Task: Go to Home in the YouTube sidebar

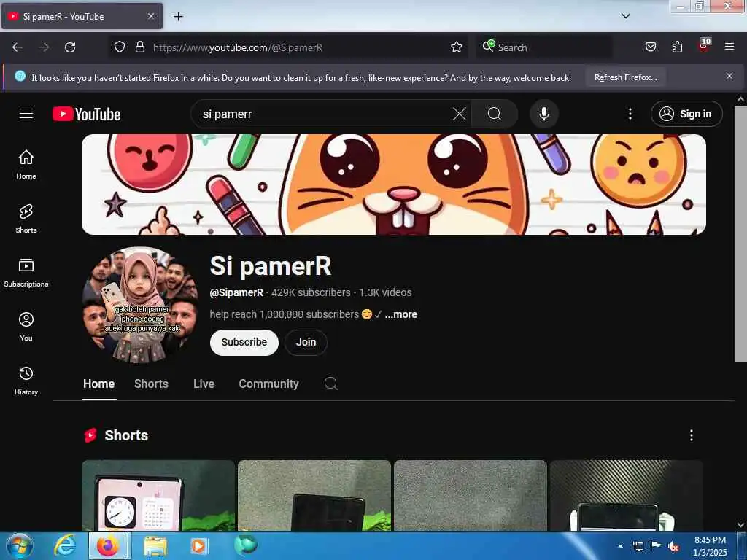Action: click(x=26, y=165)
